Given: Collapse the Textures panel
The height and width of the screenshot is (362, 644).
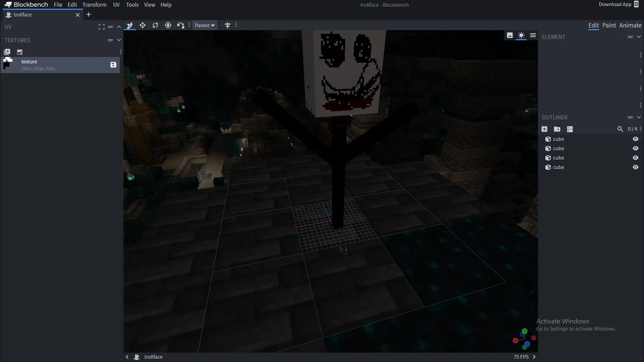Looking at the screenshot, I should 119,40.
